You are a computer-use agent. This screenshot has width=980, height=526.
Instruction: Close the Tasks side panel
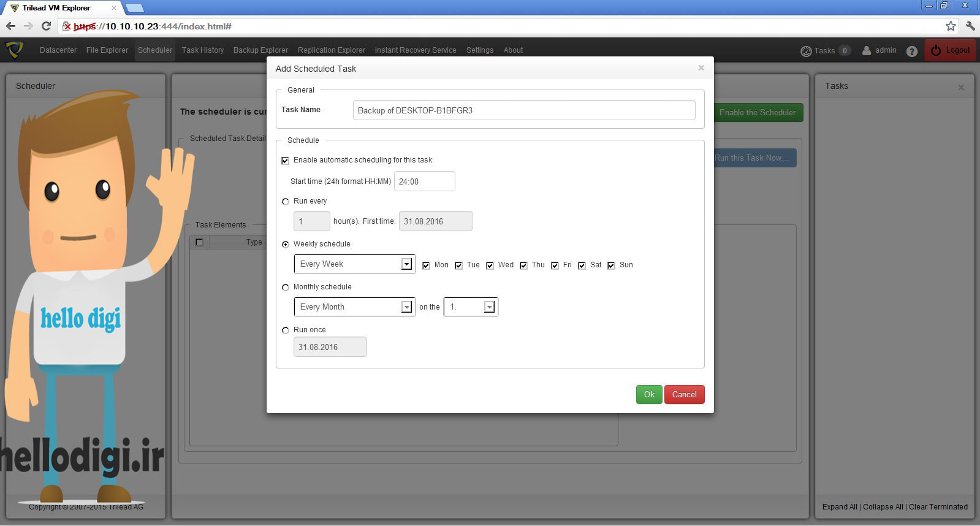(961, 87)
